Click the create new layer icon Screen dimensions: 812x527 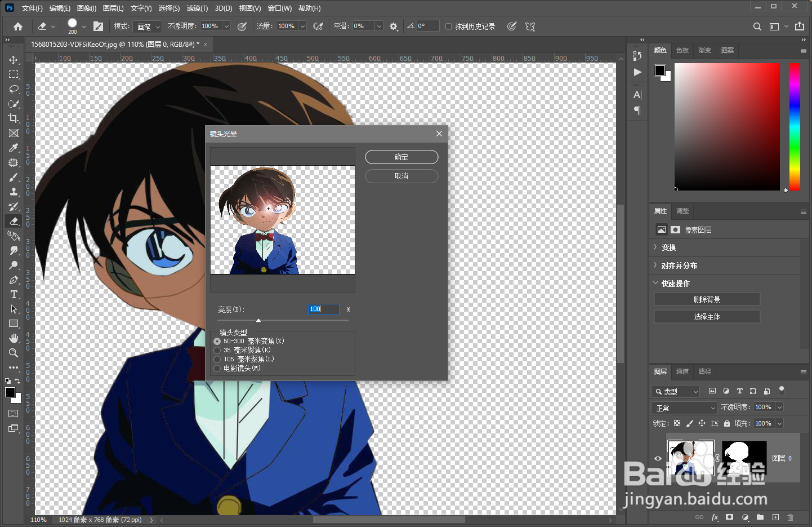click(775, 517)
